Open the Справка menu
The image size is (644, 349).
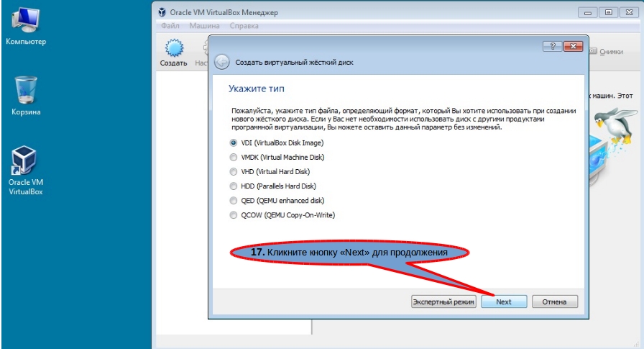[244, 25]
